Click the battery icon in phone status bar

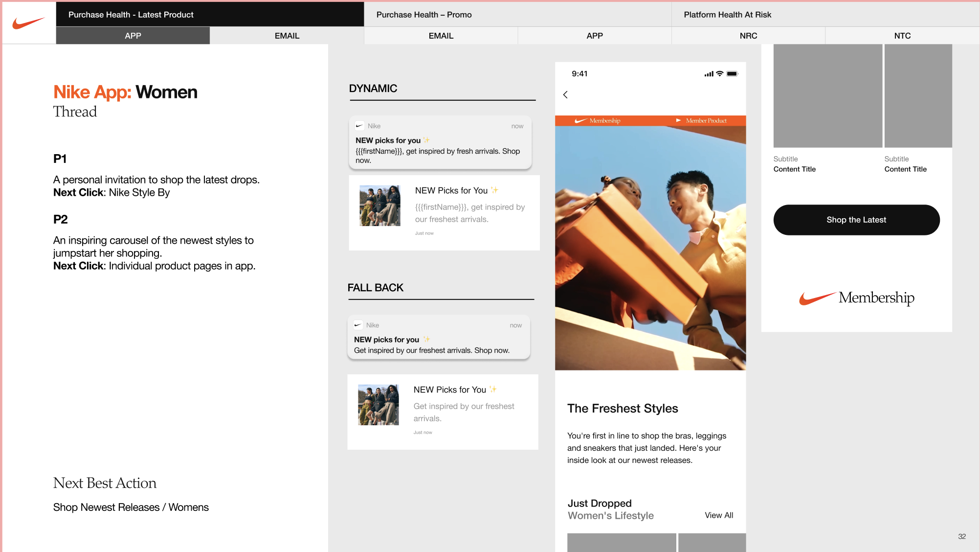(x=732, y=74)
